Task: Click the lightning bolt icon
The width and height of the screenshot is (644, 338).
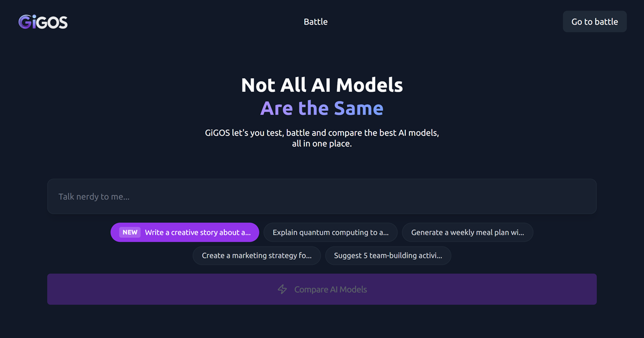Action: (x=282, y=289)
